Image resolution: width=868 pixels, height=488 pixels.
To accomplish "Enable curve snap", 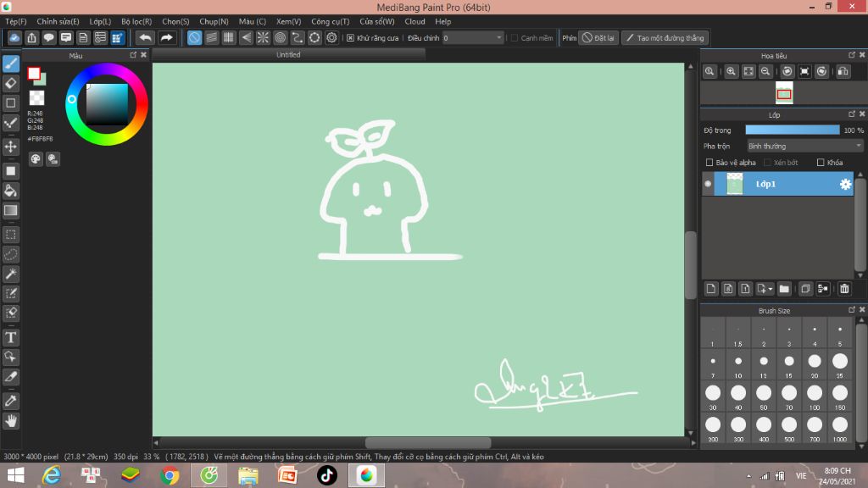I will [298, 37].
